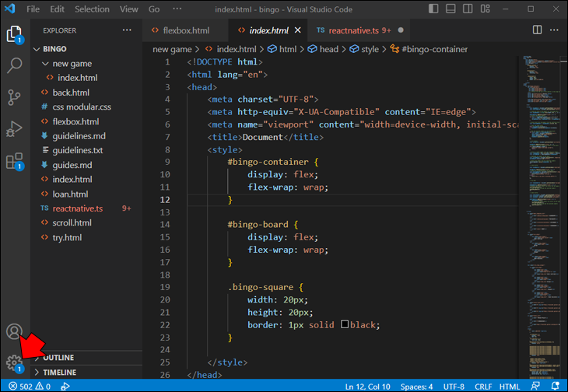
Task: Click Ln 12, Col 10 in status bar
Action: coord(367,387)
